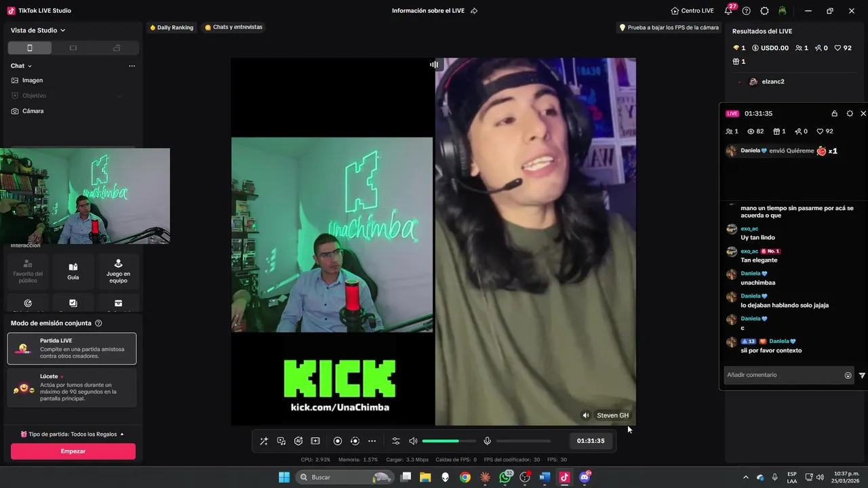Expand the Chat scene dropdown
Viewport: 868px width, 488px height.
21,66
